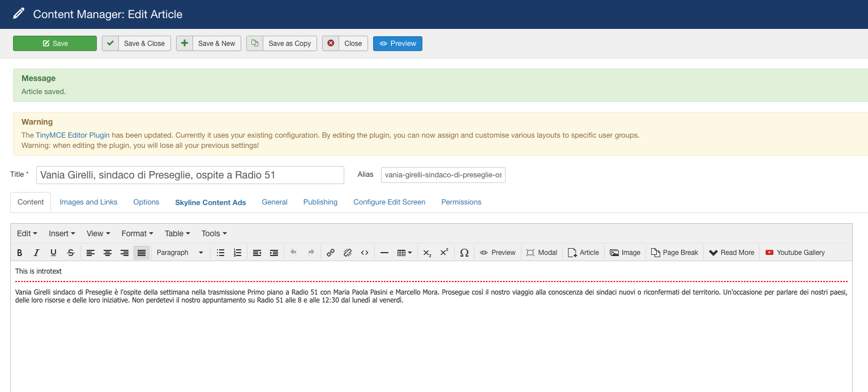Switch to the Publishing tab
The width and height of the screenshot is (868, 392).
pyautogui.click(x=320, y=202)
